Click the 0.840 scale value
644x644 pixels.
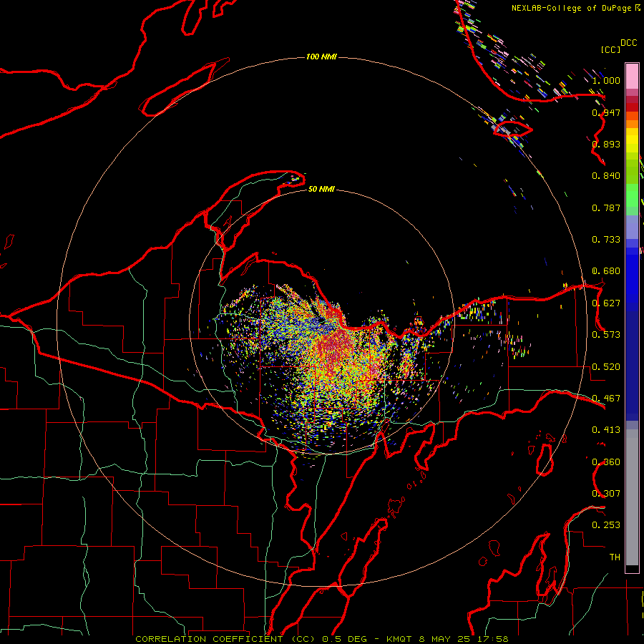[606, 176]
